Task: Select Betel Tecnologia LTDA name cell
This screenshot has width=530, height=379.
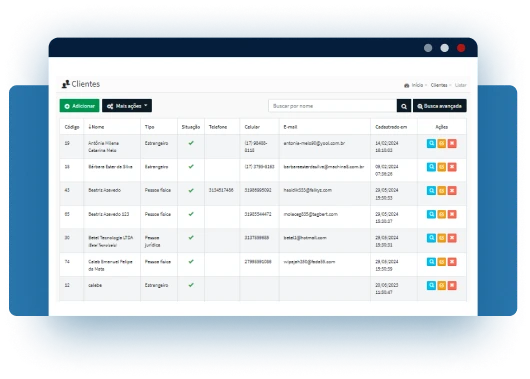Action: click(x=111, y=241)
